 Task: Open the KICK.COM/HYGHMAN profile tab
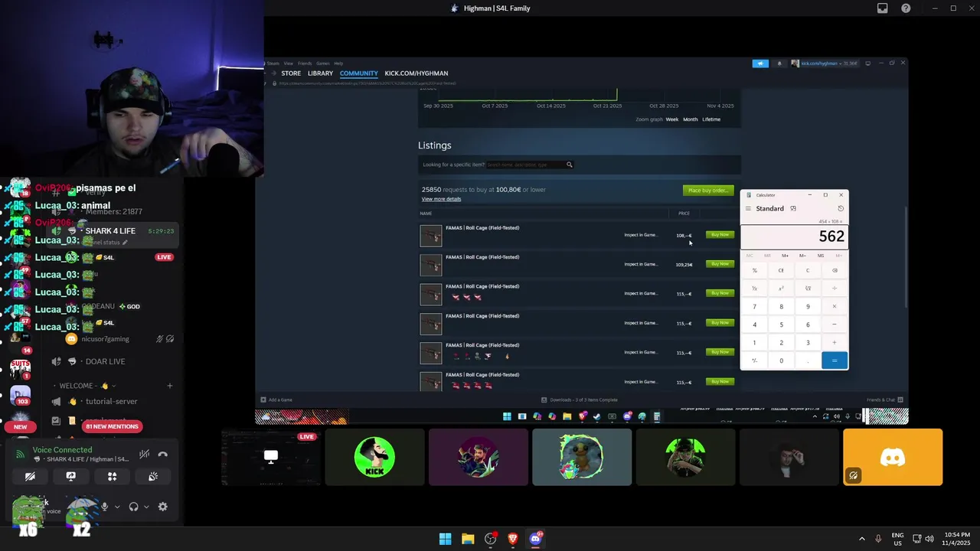click(416, 73)
